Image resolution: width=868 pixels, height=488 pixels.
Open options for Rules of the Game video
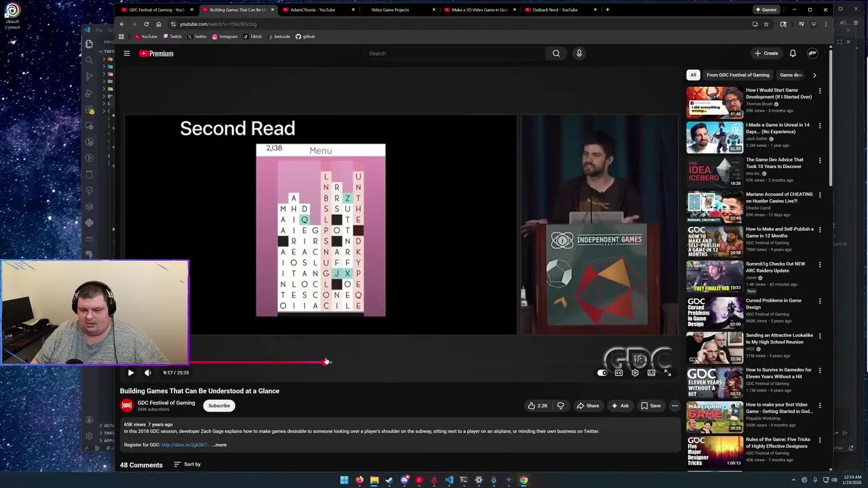click(x=820, y=440)
